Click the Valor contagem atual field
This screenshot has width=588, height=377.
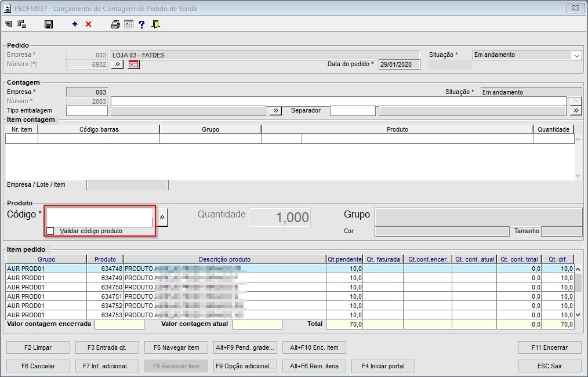pyautogui.click(x=257, y=324)
